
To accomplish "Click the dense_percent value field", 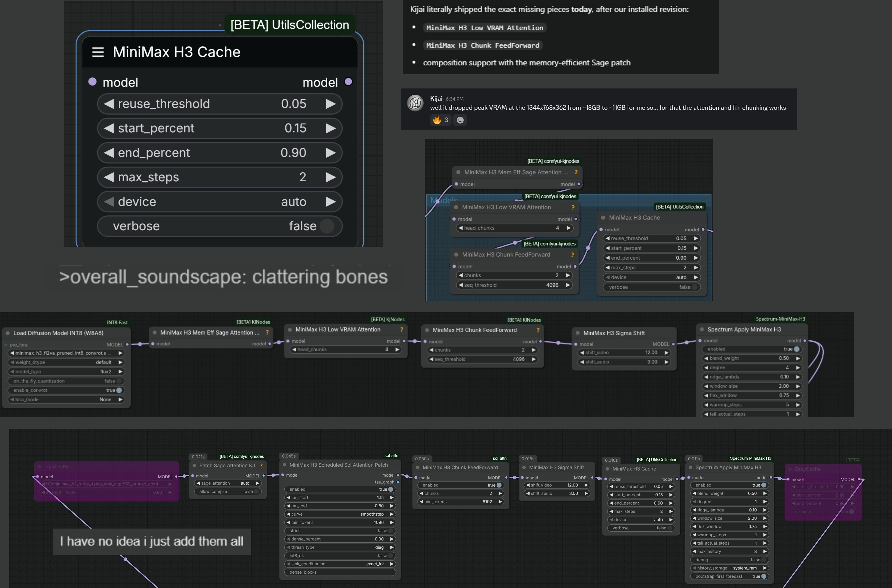I will click(x=340, y=539).
